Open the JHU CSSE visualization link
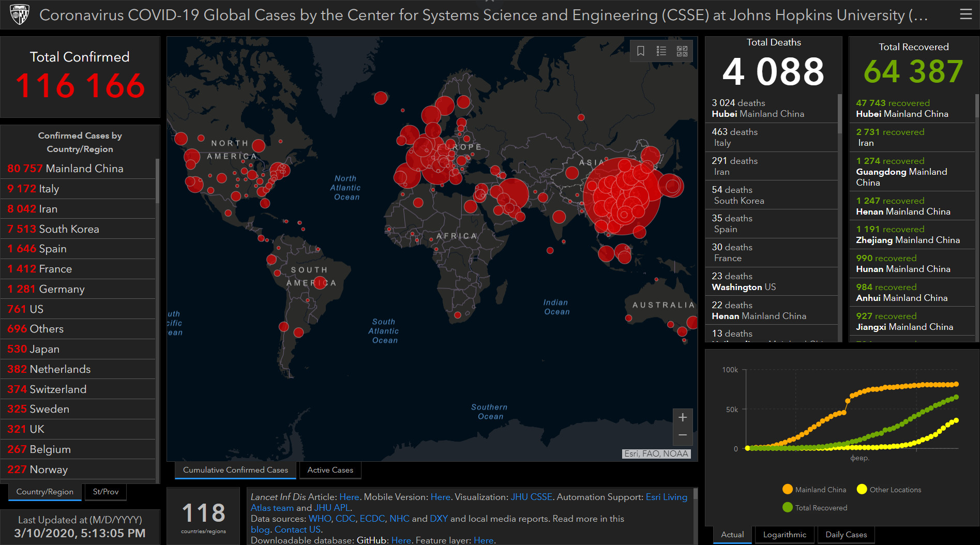980x545 pixels. (531, 497)
